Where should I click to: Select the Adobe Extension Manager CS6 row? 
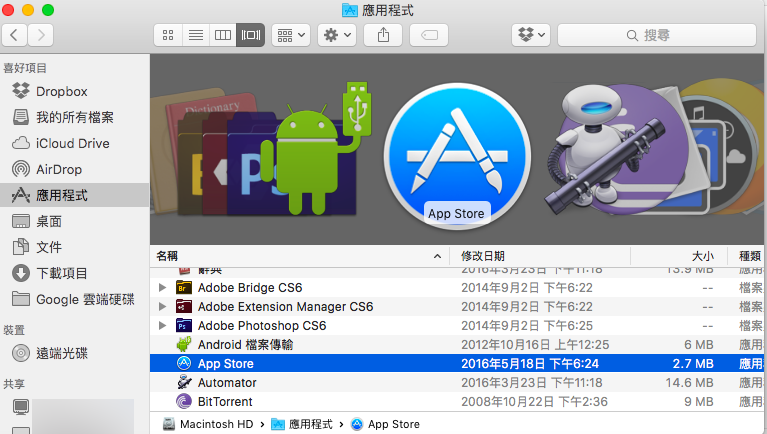[458, 307]
